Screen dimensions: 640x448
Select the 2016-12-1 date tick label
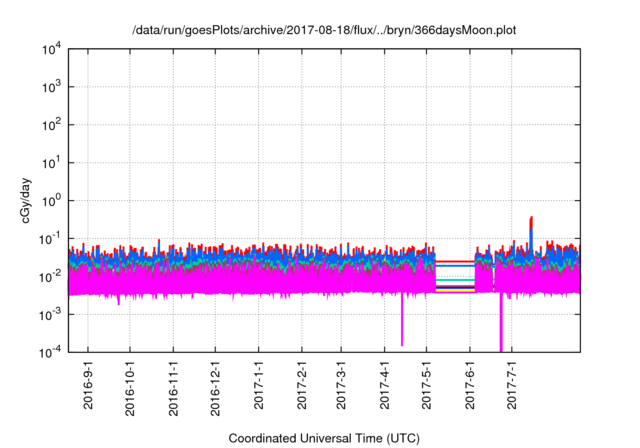point(216,386)
